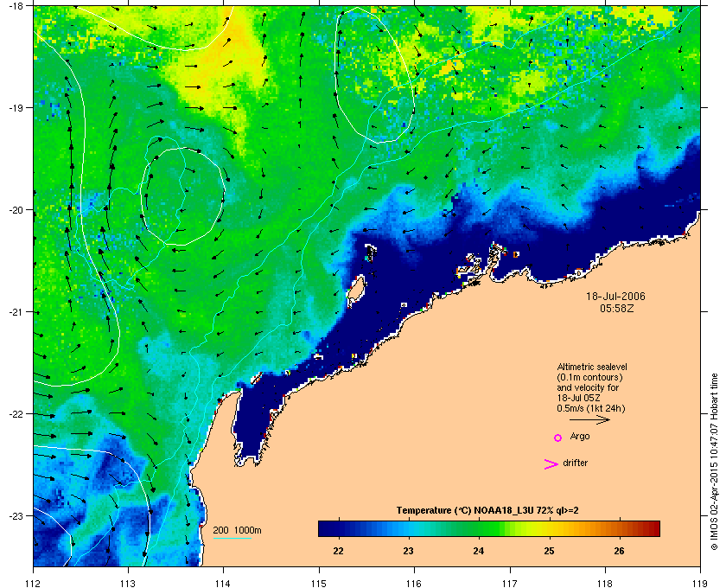Viewport: 726px width, 588px height.
Task: Click the 'drifter' legend label
Action: click(575, 463)
